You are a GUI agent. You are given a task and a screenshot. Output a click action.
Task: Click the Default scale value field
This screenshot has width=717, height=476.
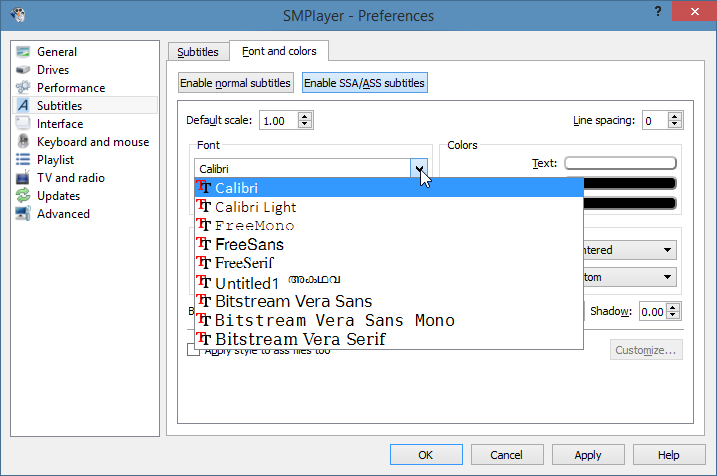(279, 121)
